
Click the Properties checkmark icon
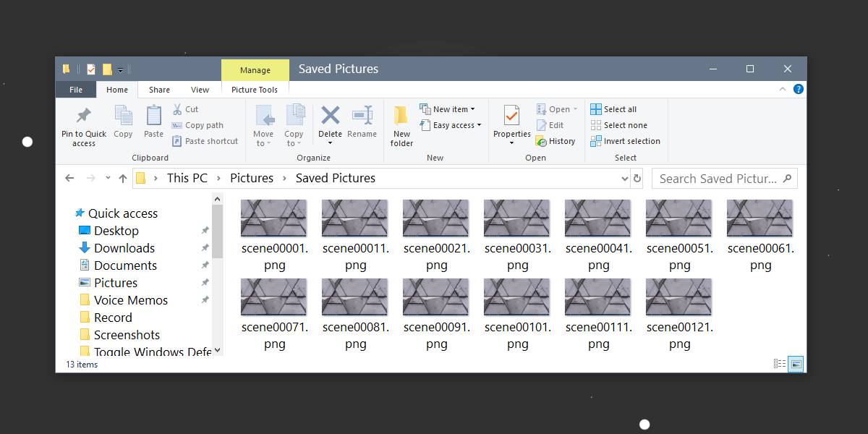(511, 116)
